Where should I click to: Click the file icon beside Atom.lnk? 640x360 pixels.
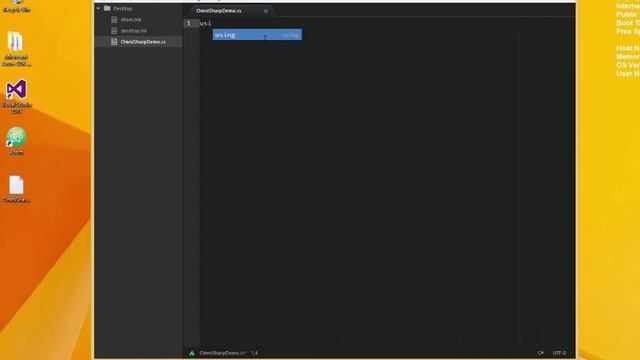114,19
